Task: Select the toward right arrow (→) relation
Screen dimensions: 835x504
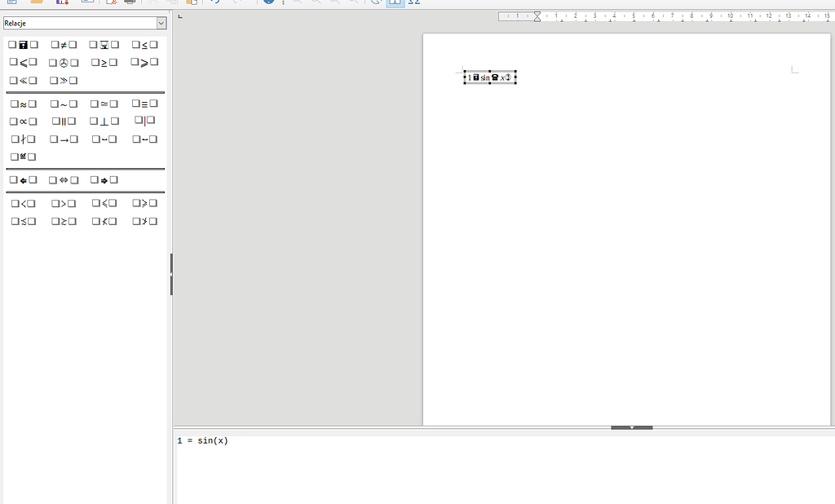Action: point(64,139)
